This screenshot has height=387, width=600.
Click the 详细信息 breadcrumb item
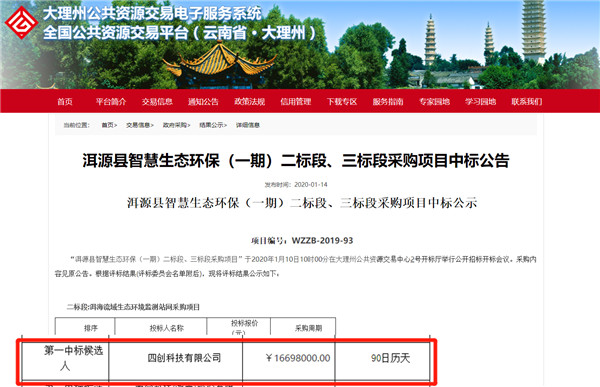coord(248,125)
